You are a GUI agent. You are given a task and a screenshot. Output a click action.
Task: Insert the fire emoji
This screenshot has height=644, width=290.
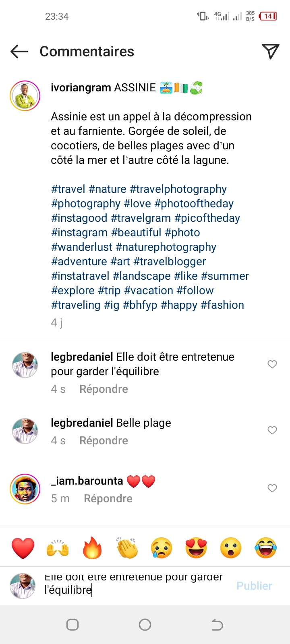(92, 548)
